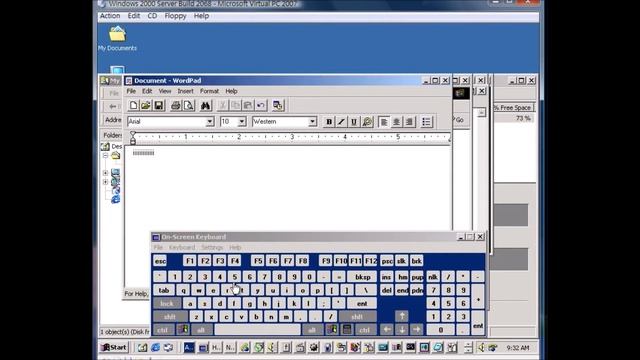
Task: Open WordPad Format menu
Action: [209, 91]
